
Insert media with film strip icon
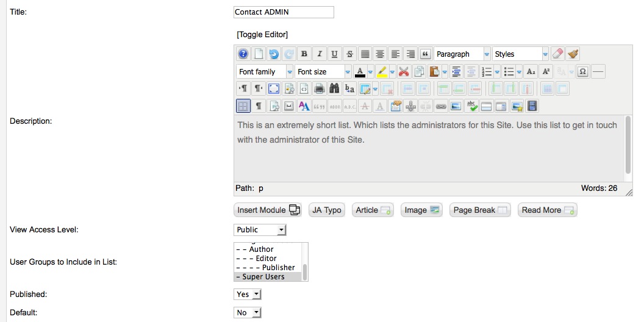coord(532,106)
